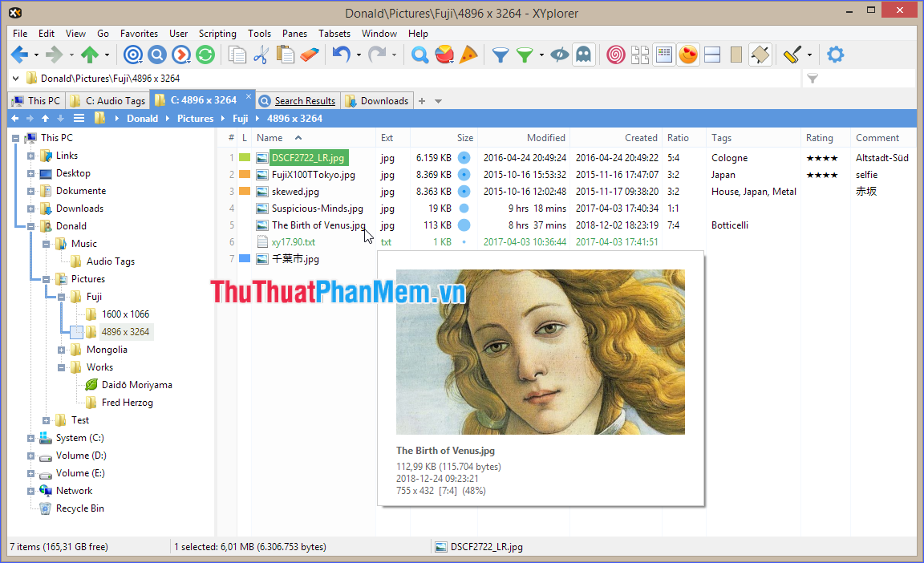
Task: Click the four-pages view icon
Action: point(640,55)
